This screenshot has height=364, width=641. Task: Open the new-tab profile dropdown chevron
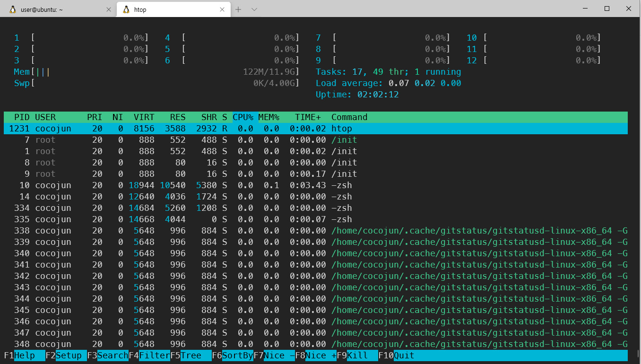pos(254,9)
